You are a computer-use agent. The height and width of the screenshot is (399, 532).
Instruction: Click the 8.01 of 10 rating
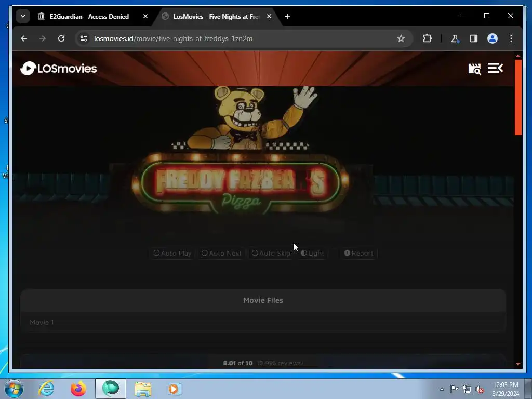click(x=238, y=363)
